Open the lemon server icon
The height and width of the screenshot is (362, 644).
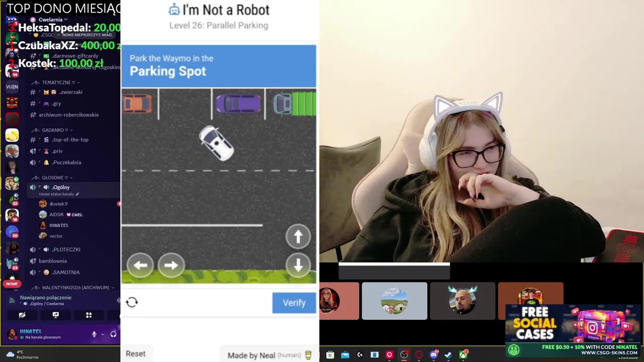click(12, 135)
